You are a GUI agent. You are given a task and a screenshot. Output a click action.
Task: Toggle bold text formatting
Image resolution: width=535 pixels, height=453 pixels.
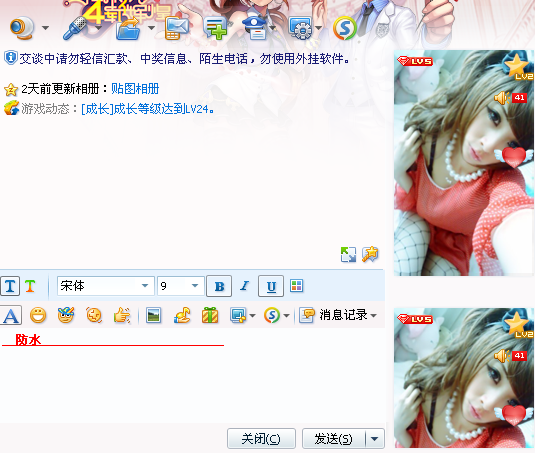point(219,286)
